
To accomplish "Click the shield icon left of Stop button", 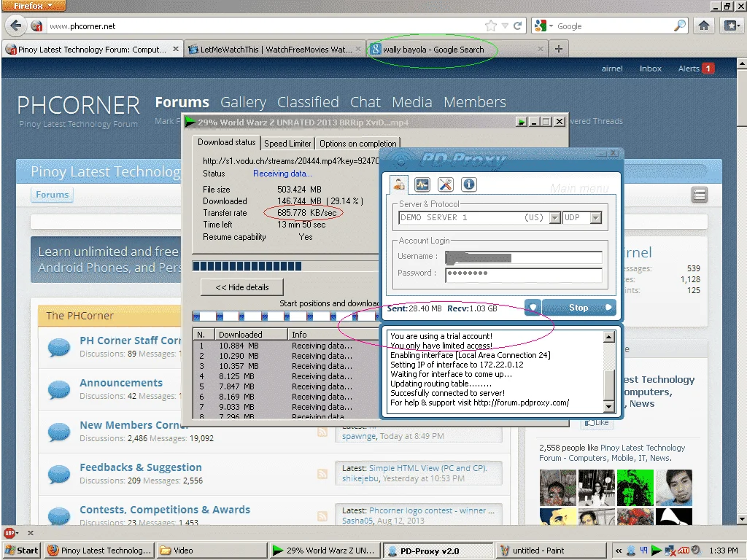I will click(533, 308).
